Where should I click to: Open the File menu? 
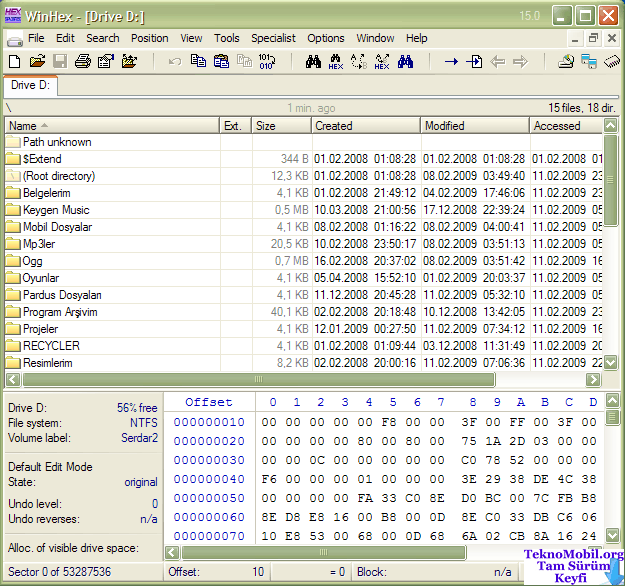(36, 38)
